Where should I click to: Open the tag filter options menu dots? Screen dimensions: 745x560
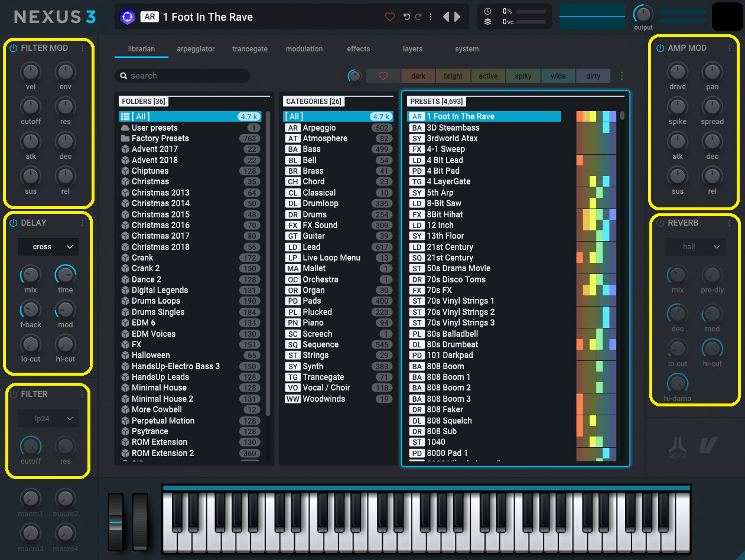[x=622, y=76]
